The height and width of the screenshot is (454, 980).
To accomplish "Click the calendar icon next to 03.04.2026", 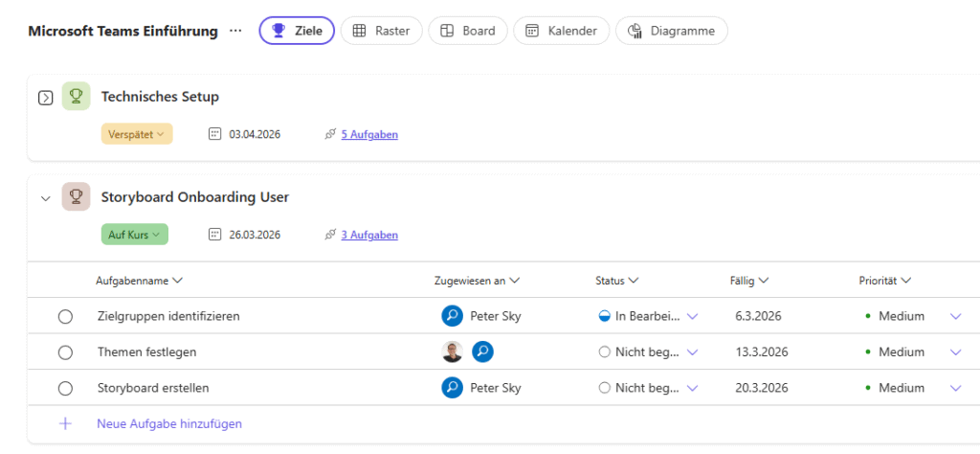I will coord(215,134).
